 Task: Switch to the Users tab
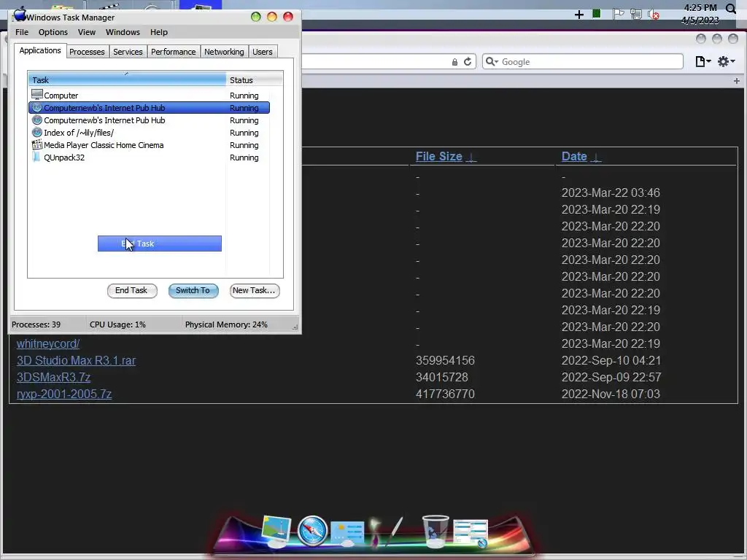point(263,52)
